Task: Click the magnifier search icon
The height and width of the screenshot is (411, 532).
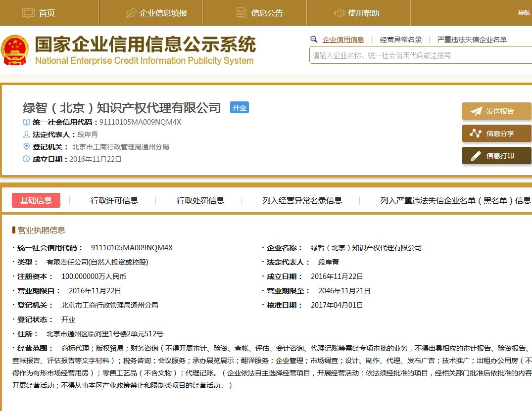Action: click(314, 40)
